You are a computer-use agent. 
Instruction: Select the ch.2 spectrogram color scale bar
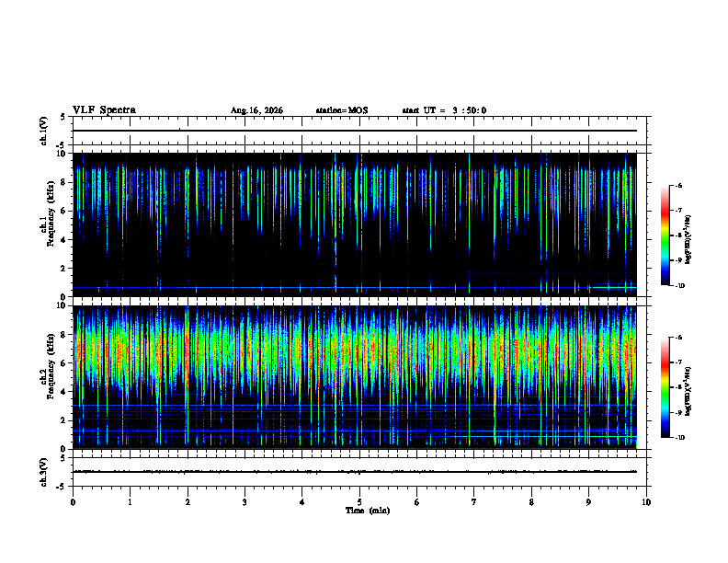(665, 387)
